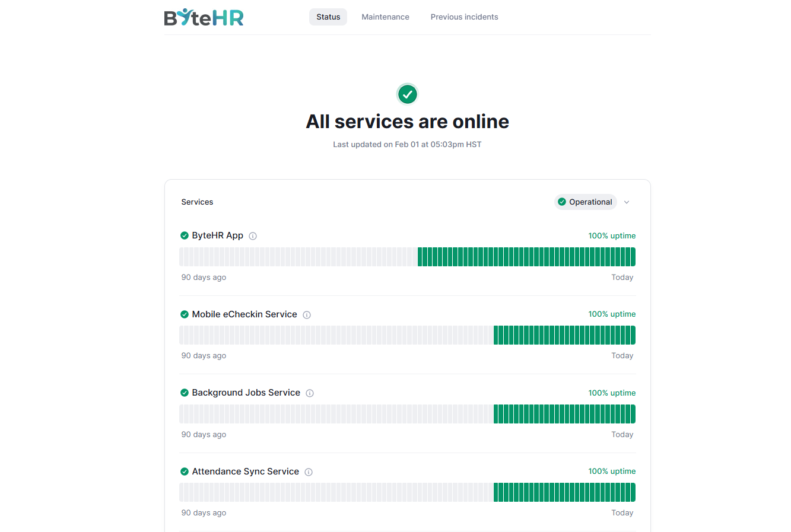Collapse the Services section chevron

point(627,202)
